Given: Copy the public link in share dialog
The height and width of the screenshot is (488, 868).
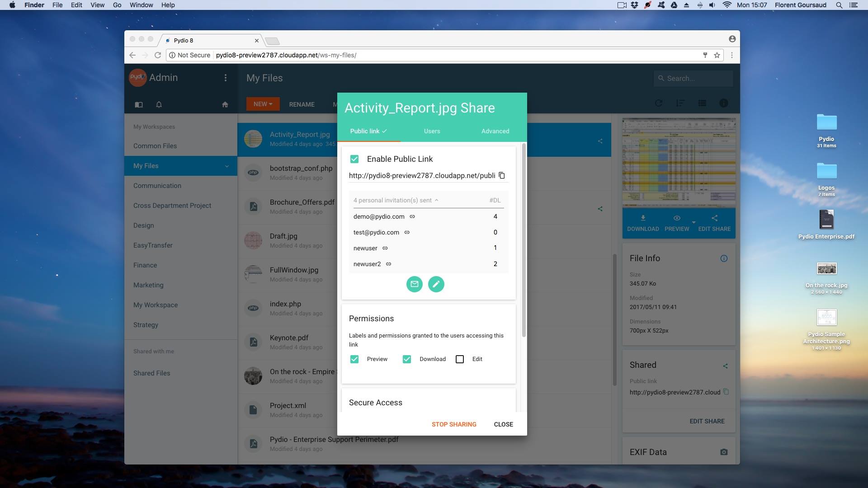Looking at the screenshot, I should point(502,175).
